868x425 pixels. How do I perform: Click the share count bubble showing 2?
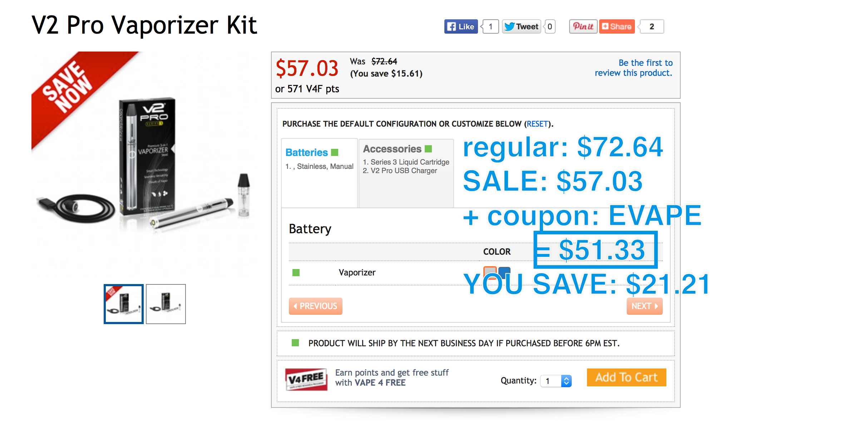coord(652,26)
